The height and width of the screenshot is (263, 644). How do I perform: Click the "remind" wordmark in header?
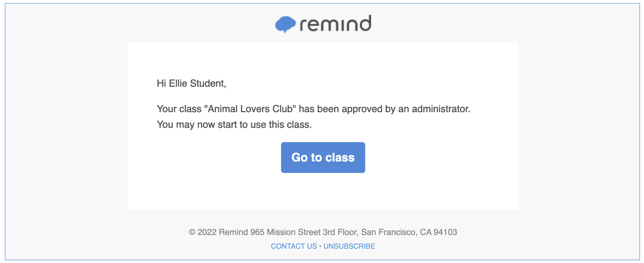335,24
